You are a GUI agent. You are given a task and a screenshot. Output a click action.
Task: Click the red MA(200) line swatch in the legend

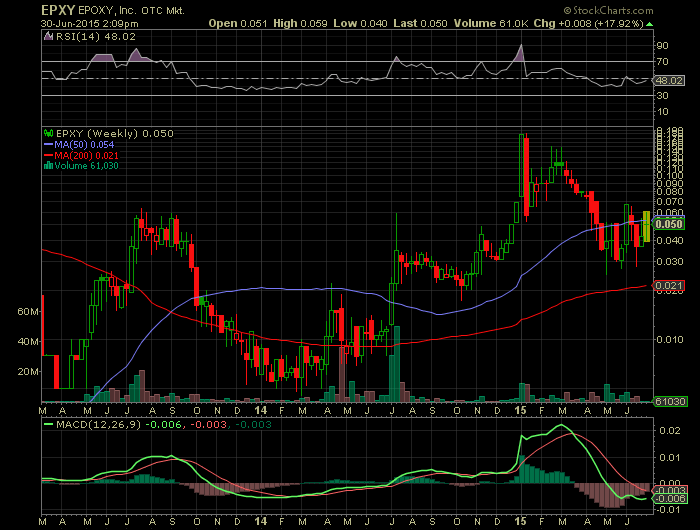[x=48, y=155]
